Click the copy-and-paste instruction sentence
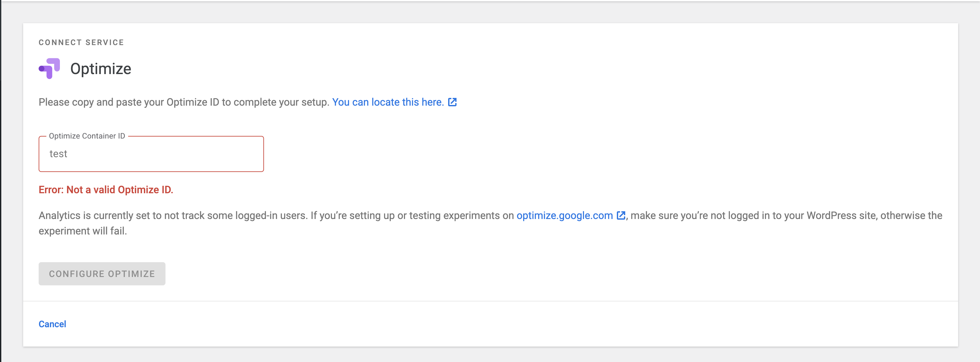Viewport: 980px width, 362px height. click(x=183, y=102)
